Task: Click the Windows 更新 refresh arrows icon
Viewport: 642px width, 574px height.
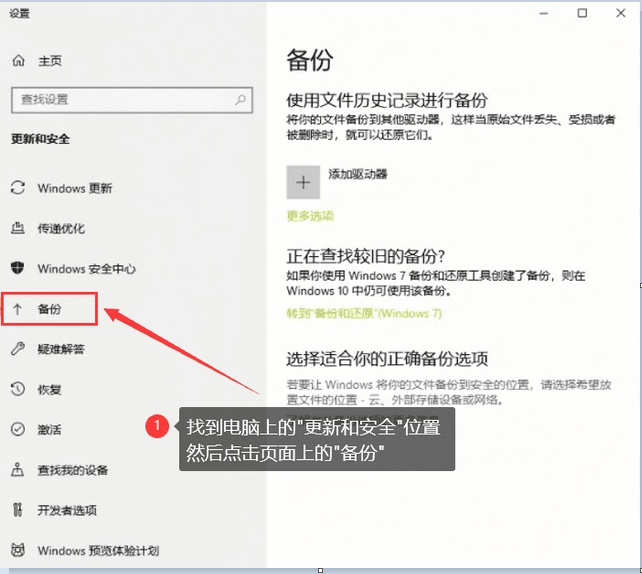Action: point(18,188)
